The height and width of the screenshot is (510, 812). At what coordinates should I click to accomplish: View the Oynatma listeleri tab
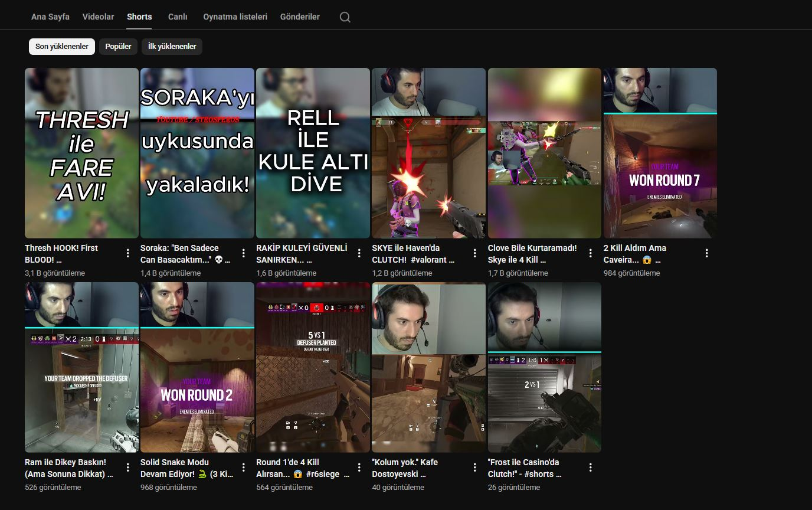(x=235, y=17)
